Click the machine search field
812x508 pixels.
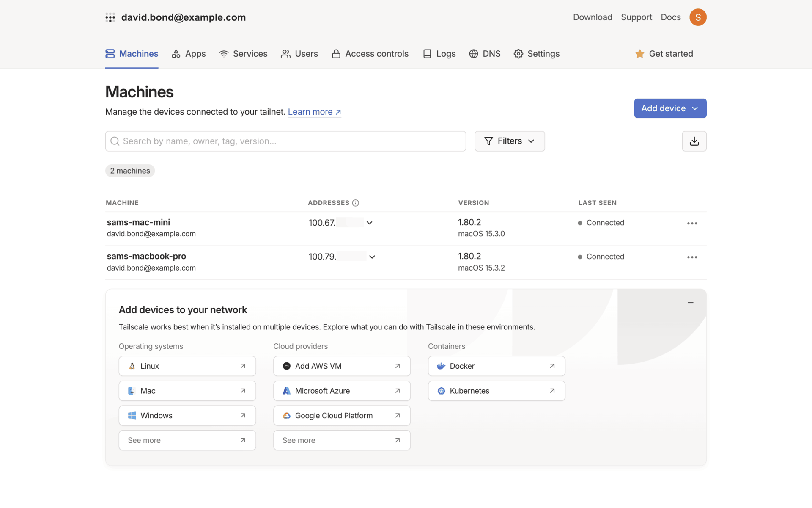(x=285, y=141)
